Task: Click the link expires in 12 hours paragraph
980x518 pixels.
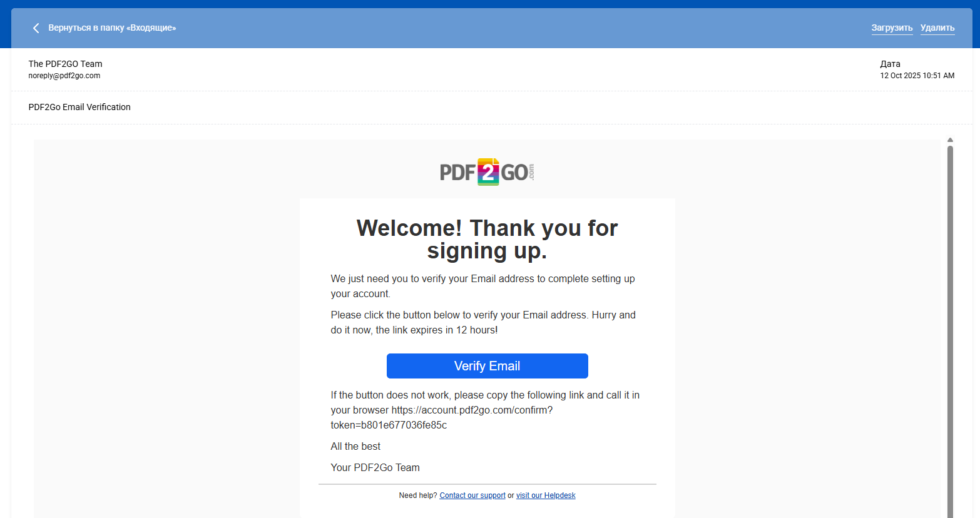Action: (482, 323)
